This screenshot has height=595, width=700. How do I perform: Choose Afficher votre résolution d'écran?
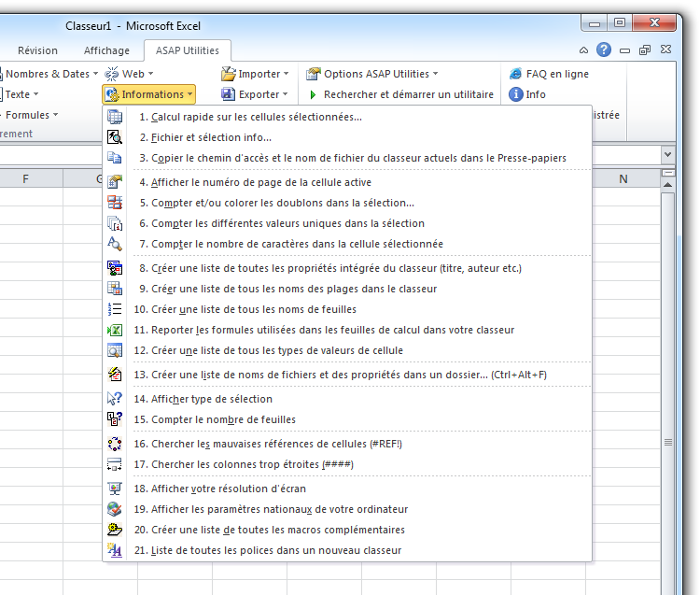(347, 489)
